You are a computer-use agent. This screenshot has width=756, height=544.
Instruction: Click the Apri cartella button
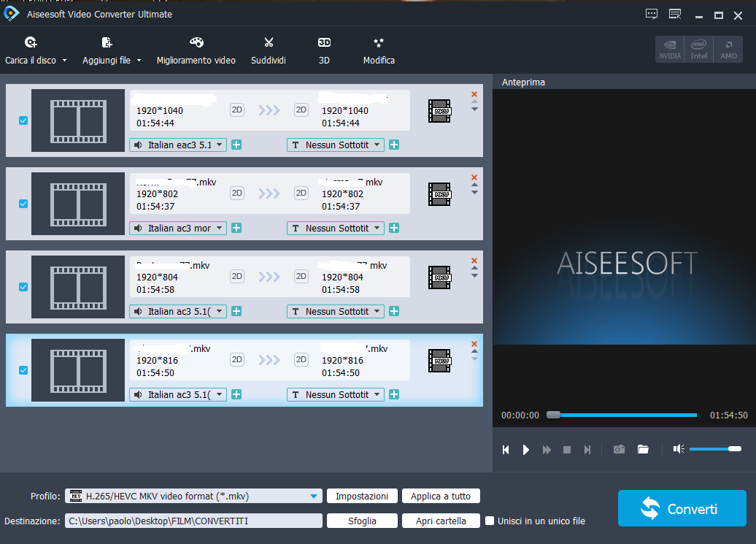pyautogui.click(x=441, y=521)
